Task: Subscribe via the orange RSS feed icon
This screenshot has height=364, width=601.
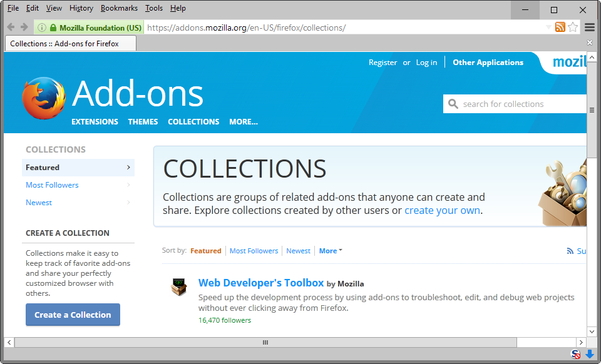Action: (x=560, y=27)
